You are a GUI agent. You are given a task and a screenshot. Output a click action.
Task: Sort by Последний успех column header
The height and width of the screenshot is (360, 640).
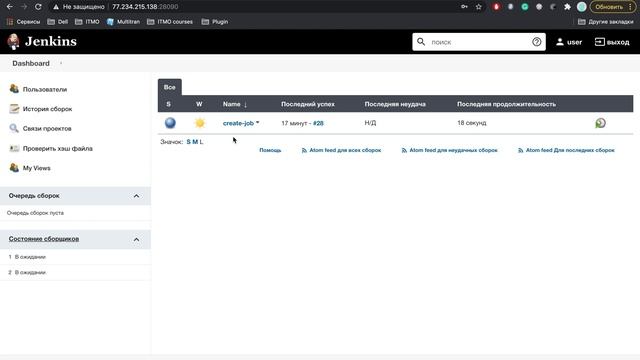pos(308,104)
